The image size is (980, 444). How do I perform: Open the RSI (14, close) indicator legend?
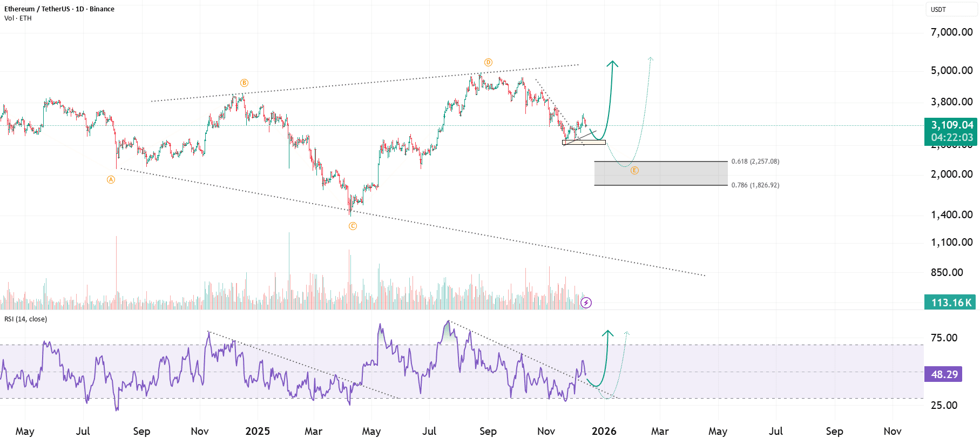coord(25,319)
